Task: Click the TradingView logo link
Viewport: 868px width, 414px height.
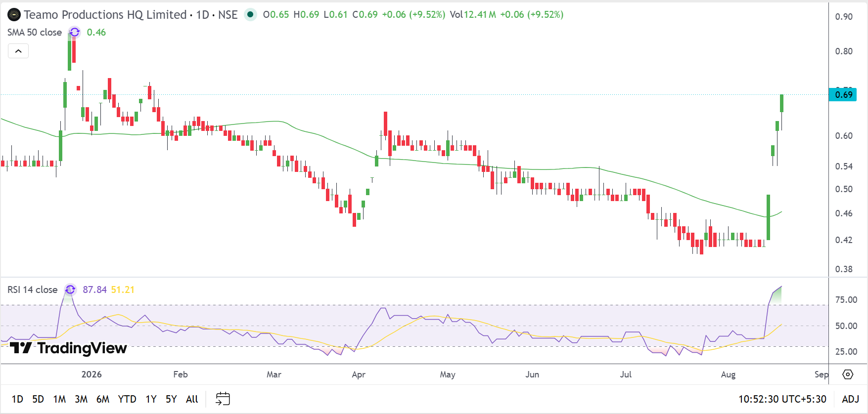Action: pos(69,348)
